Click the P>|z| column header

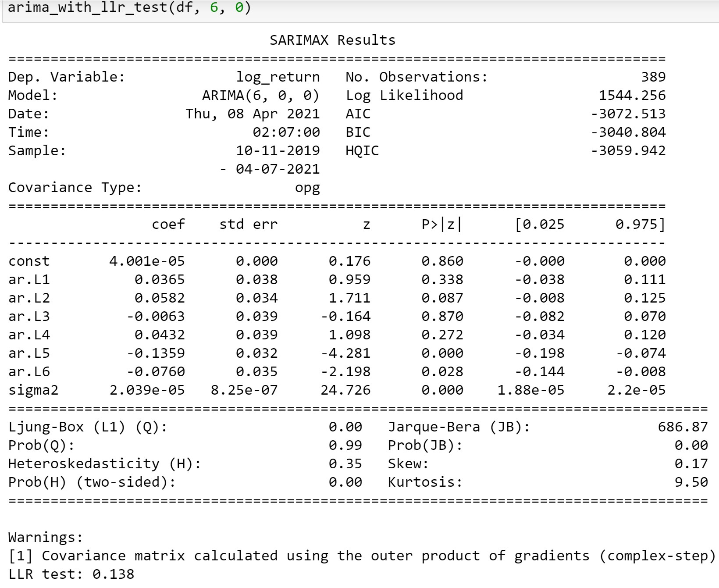441,225
